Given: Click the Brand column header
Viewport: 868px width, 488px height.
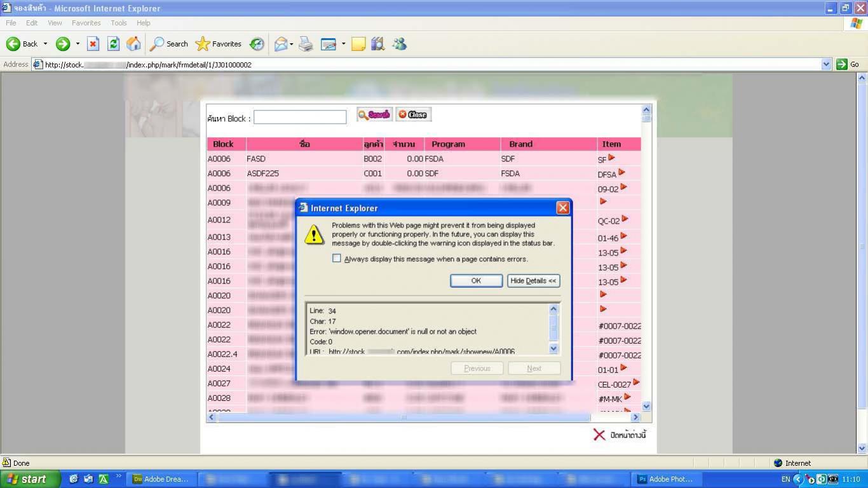Looking at the screenshot, I should point(548,144).
